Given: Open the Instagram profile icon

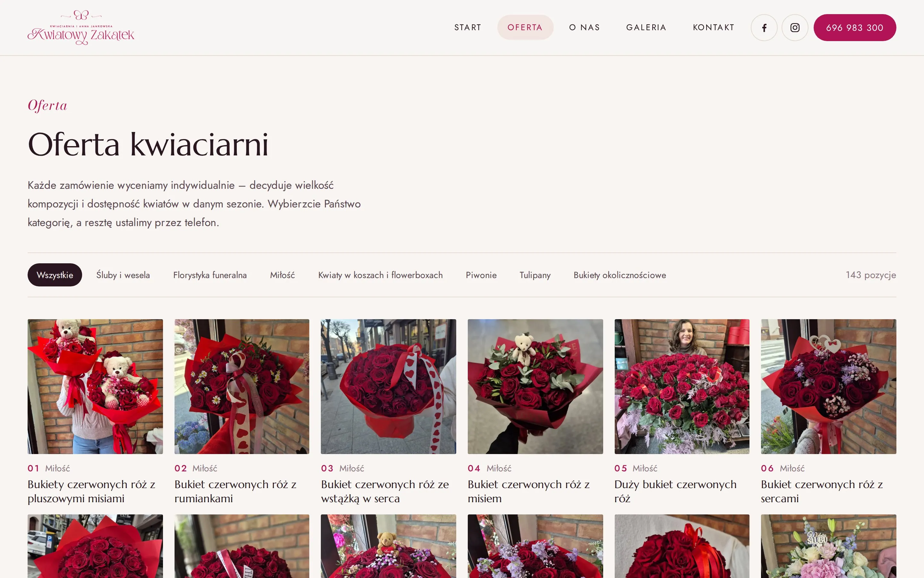Looking at the screenshot, I should pos(795,28).
